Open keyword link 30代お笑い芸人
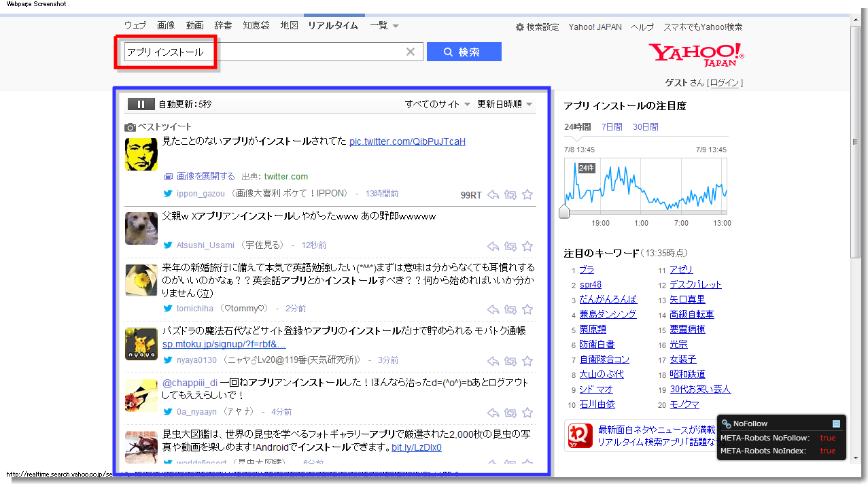Image resolution: width=868 pixels, height=484 pixels. pyautogui.click(x=700, y=389)
